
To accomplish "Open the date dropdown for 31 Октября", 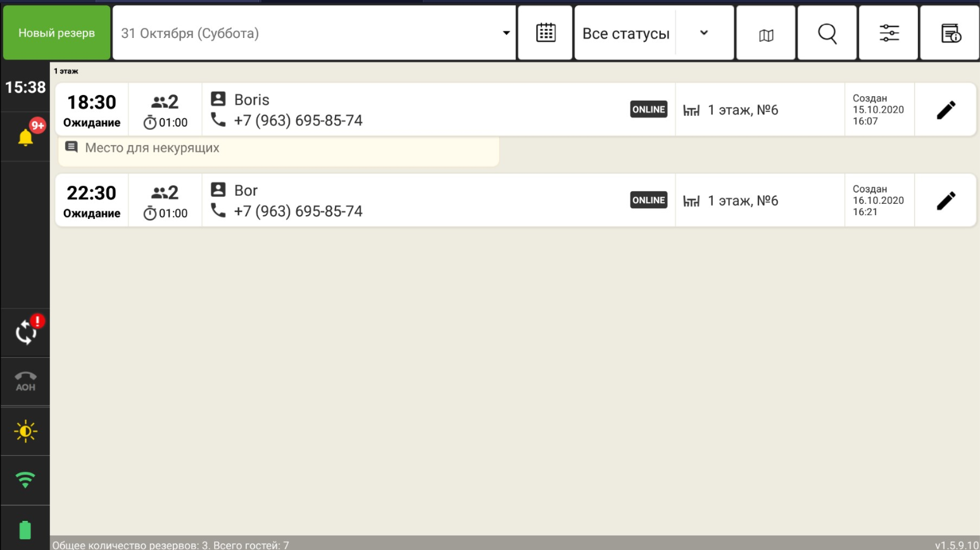I will (314, 33).
